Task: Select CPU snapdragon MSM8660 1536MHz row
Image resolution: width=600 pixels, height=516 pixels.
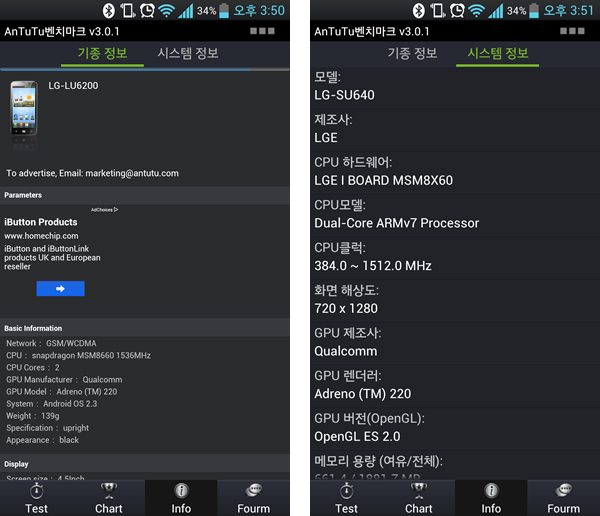Action: 78,356
